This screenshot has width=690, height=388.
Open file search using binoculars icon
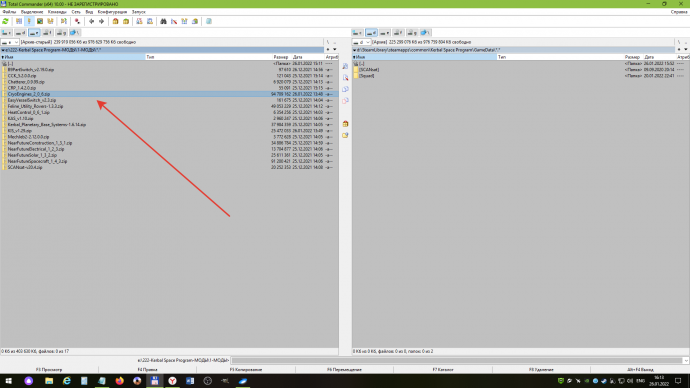click(163, 21)
